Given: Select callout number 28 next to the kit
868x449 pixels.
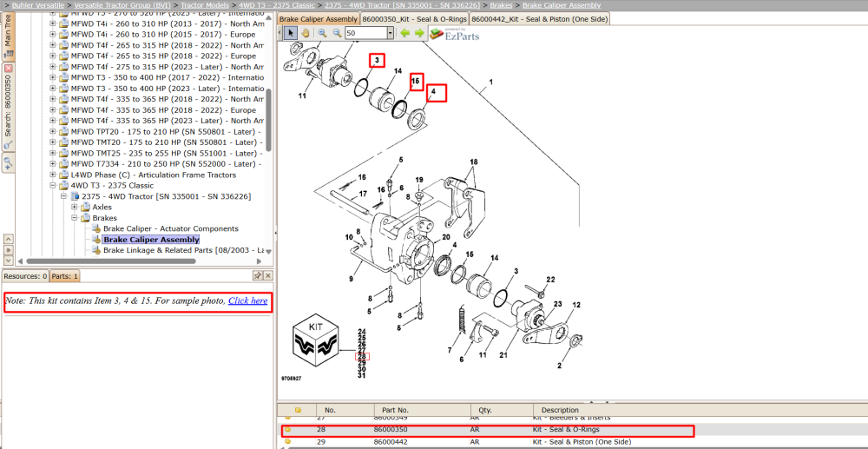Looking at the screenshot, I should pyautogui.click(x=362, y=357).
